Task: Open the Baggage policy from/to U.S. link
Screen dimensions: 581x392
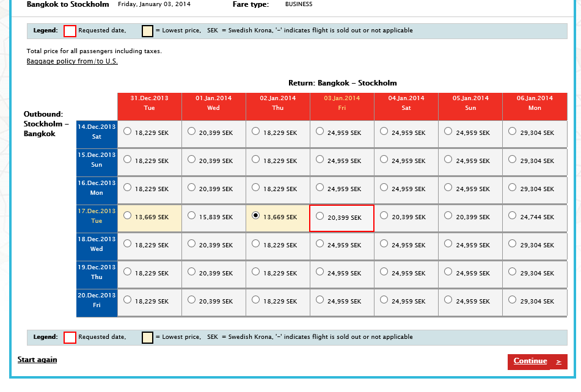Action: [72, 61]
